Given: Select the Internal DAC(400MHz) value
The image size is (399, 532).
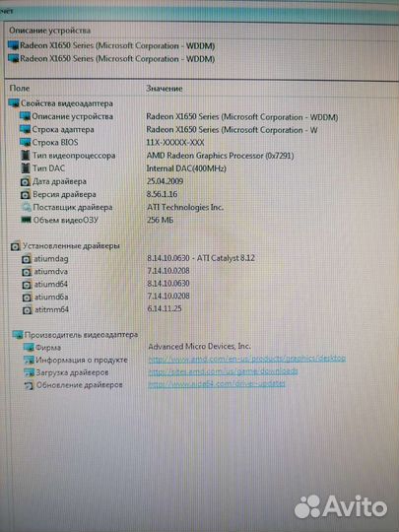Looking at the screenshot, I should (186, 168).
